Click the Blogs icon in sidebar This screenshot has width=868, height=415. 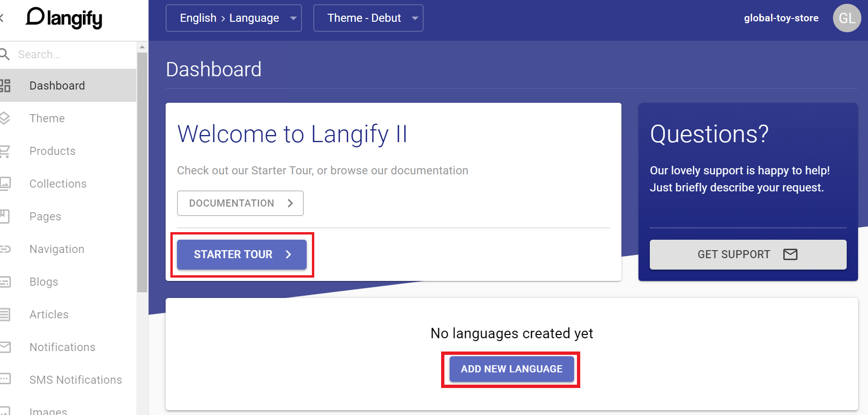[5, 282]
